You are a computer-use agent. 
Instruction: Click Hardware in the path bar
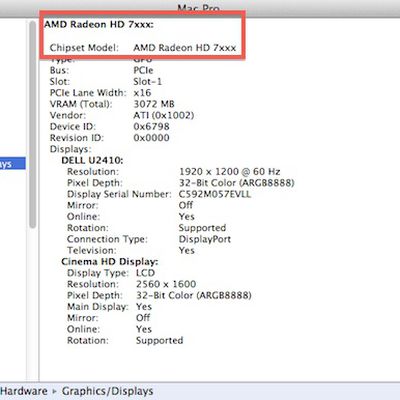coord(24,391)
